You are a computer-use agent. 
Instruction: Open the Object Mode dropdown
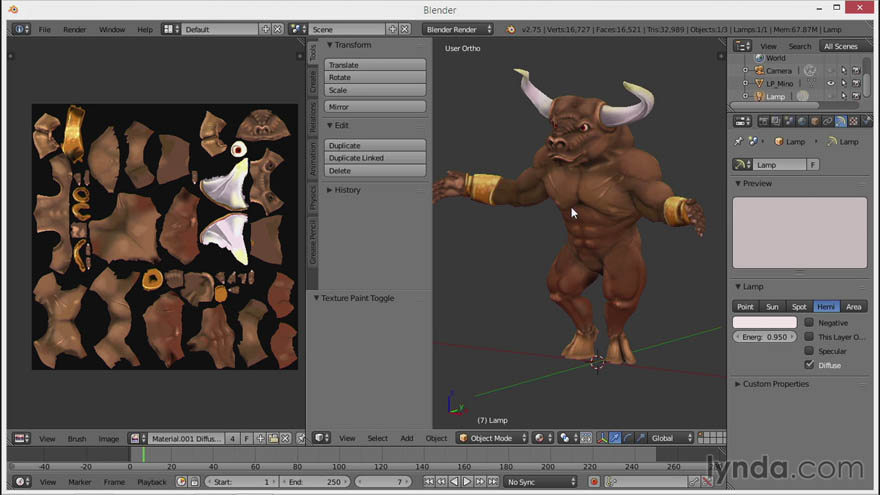[x=492, y=438]
